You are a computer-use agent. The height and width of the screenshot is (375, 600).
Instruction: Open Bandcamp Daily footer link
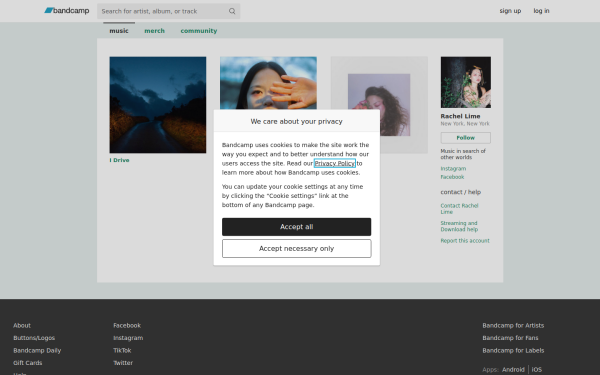click(37, 351)
